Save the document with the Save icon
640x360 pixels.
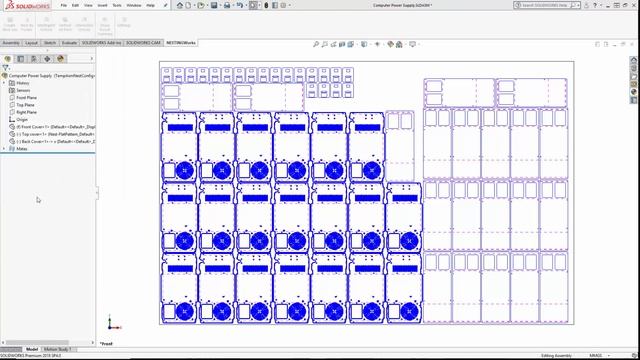[x=214, y=5]
